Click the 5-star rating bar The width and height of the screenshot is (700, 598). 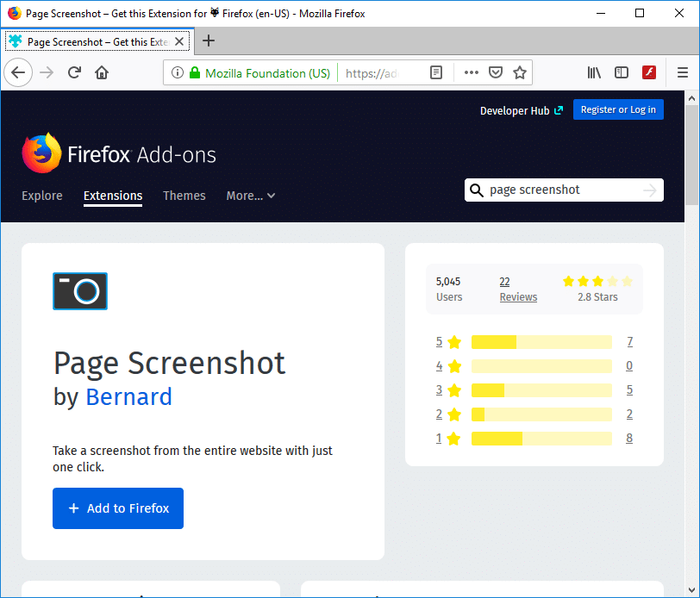click(x=541, y=342)
